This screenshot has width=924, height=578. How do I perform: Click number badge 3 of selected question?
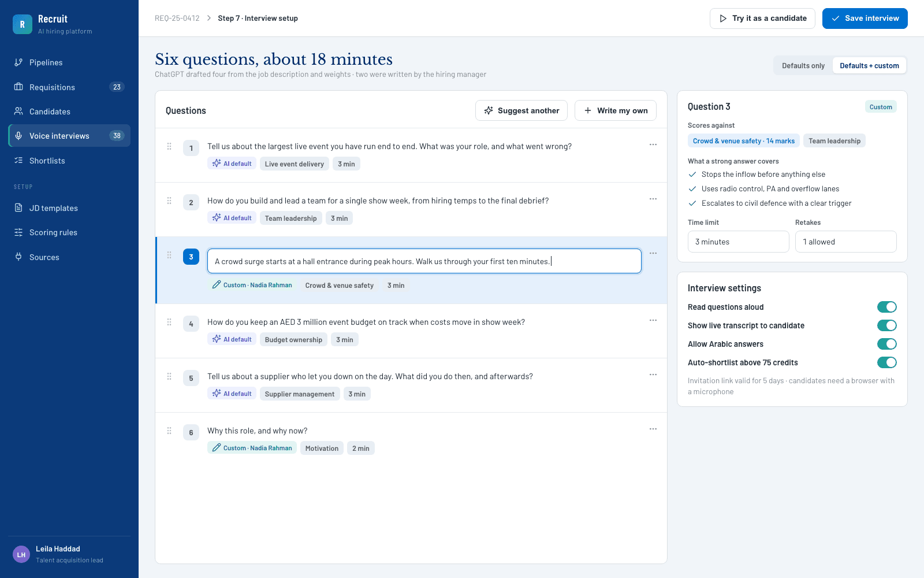[x=191, y=257]
